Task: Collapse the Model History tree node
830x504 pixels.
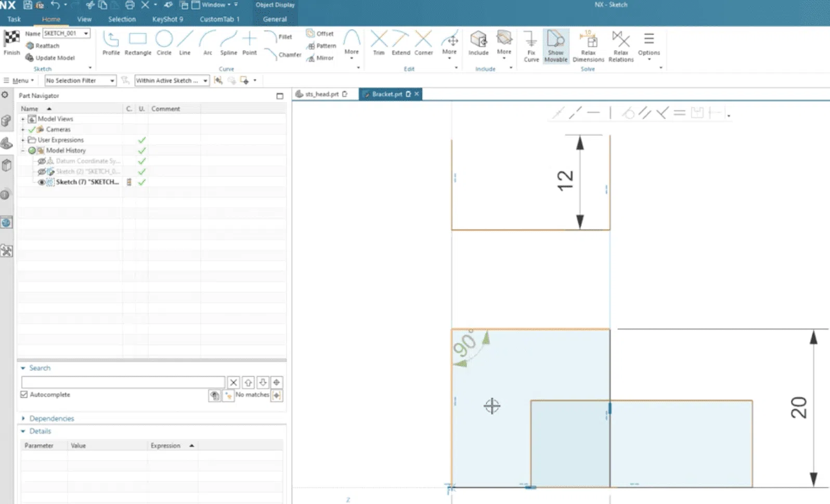Action: pyautogui.click(x=23, y=150)
